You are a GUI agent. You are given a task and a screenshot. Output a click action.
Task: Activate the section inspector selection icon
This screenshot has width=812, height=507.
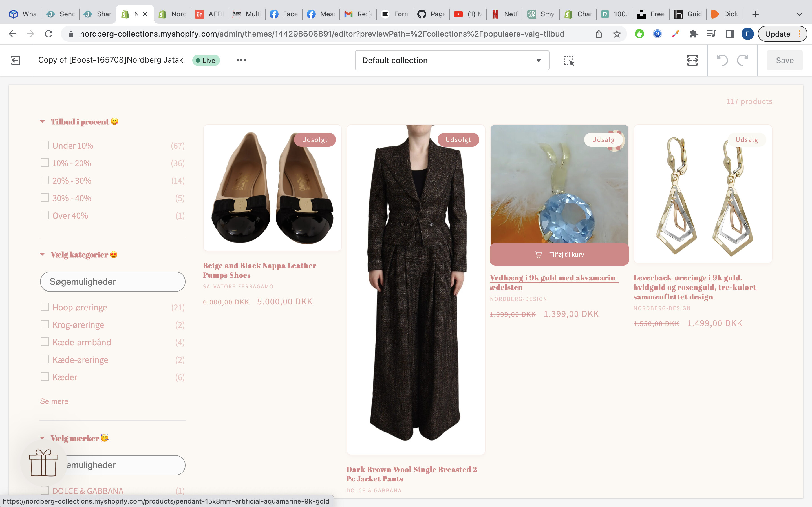[x=569, y=60]
